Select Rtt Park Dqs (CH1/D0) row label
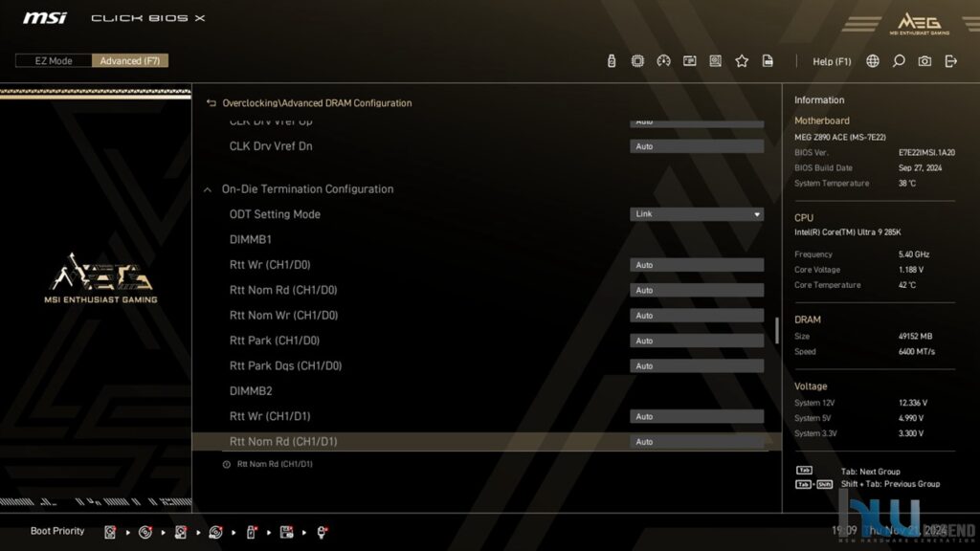This screenshot has width=980, height=551. [285, 366]
